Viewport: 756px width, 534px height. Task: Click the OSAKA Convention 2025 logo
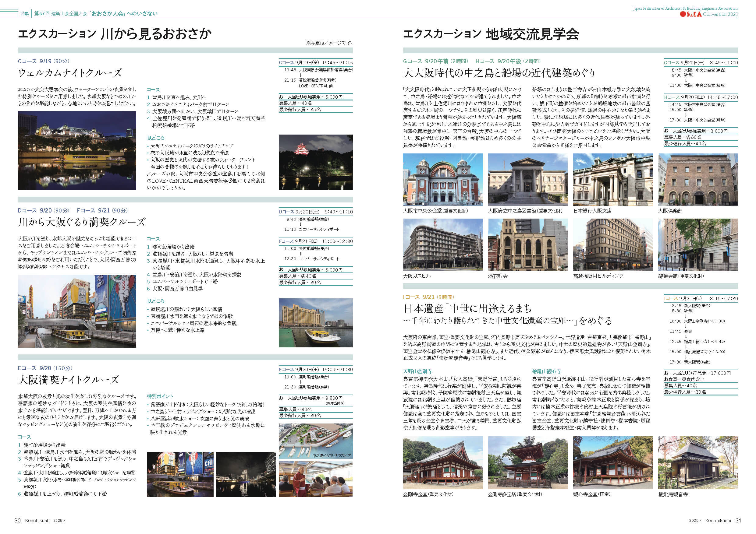(708, 14)
